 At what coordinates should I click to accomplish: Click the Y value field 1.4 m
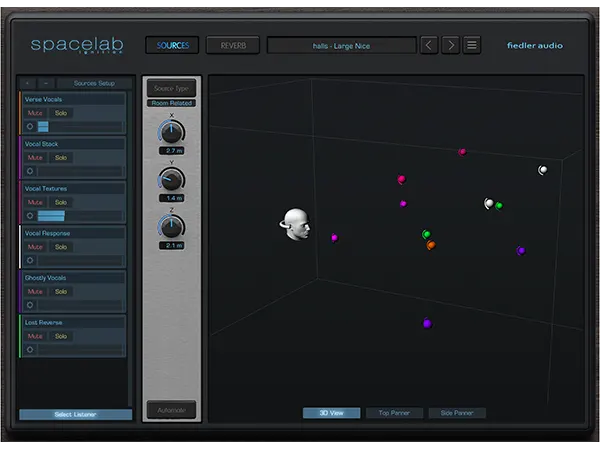[171, 198]
